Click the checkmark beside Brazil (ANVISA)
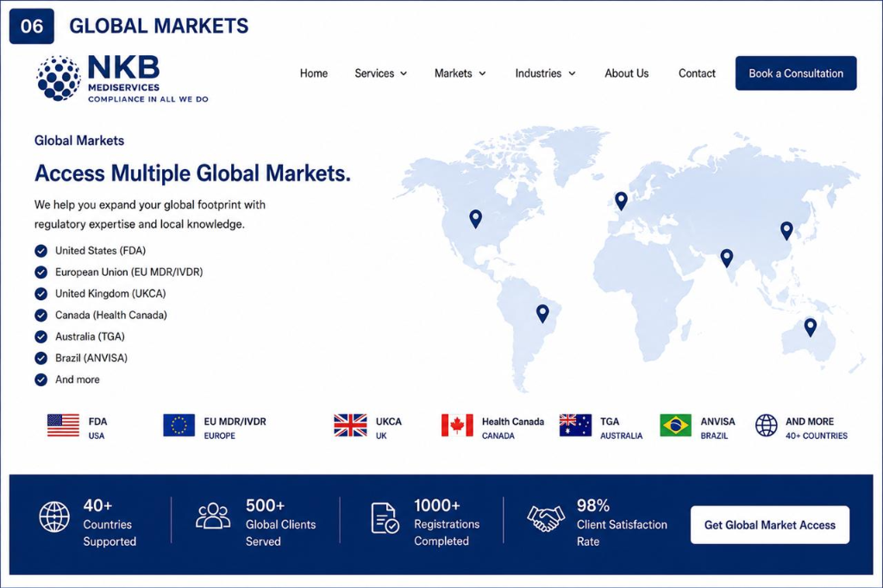Viewport: 883px width, 588px height. point(41,358)
